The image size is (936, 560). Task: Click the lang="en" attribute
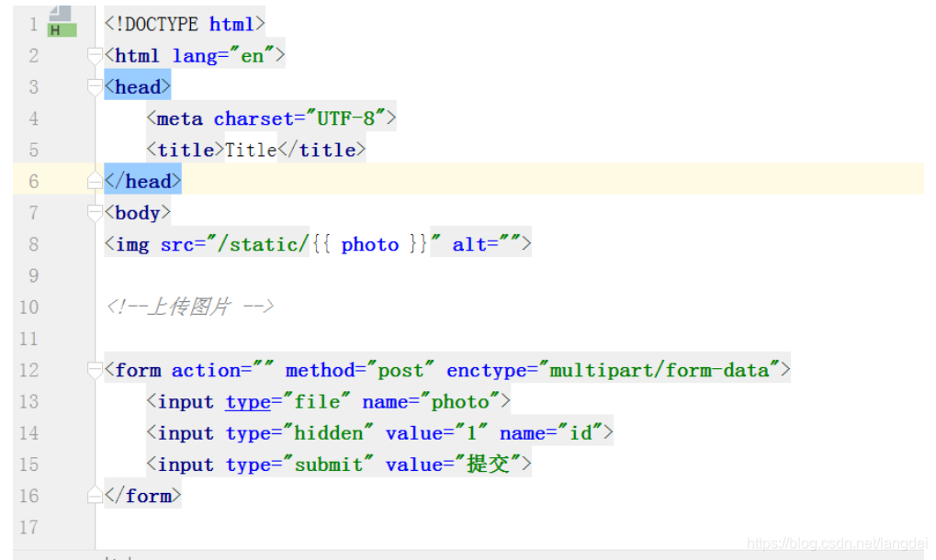coord(223,56)
